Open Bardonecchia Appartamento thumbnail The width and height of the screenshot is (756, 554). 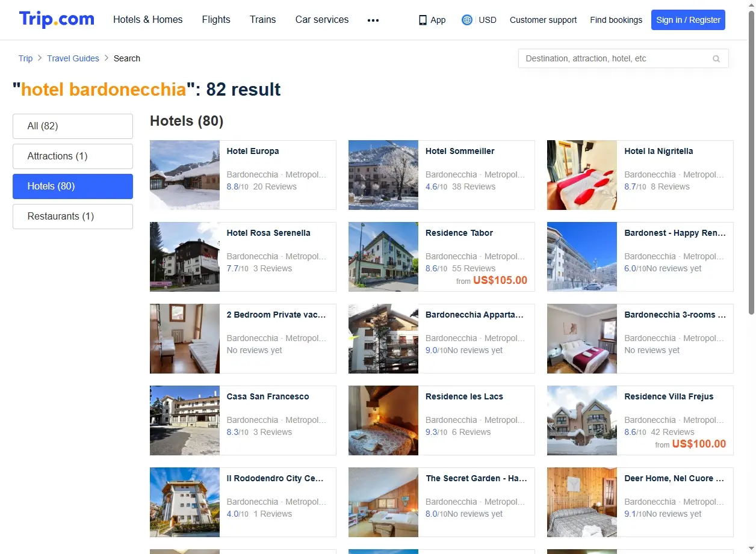[x=383, y=339]
